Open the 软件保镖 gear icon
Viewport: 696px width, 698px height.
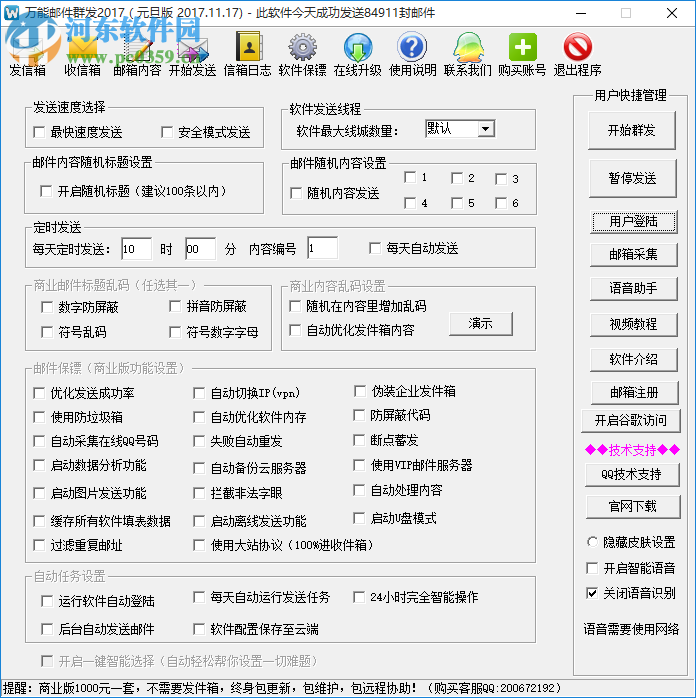coord(303,54)
